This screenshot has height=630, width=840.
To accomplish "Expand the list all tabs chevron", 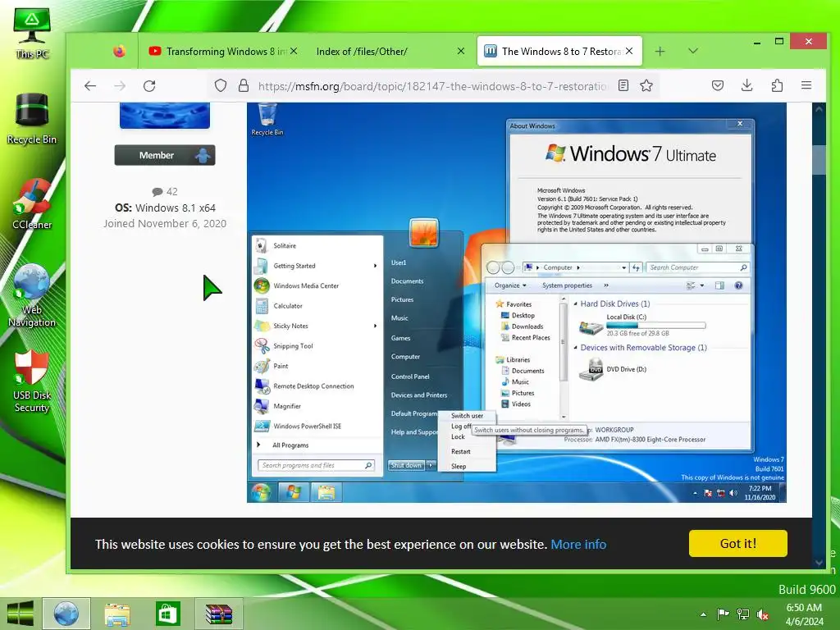I will click(693, 51).
